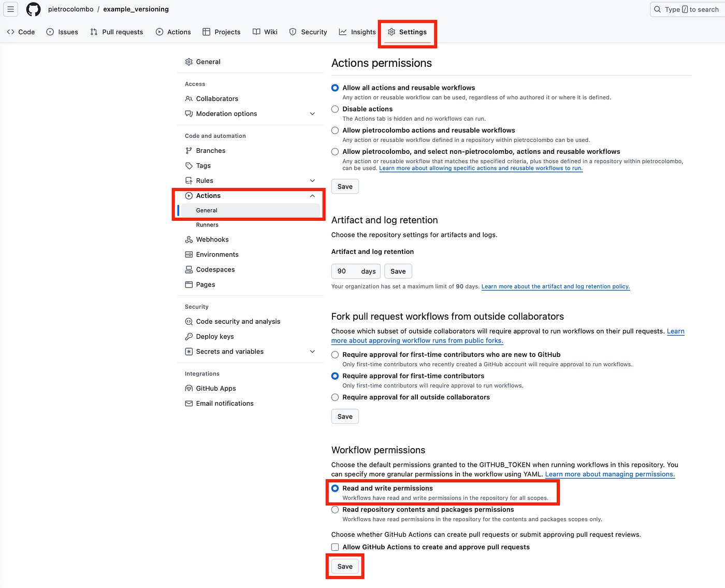Click the Codespaces icon
The width and height of the screenshot is (725, 588).
pos(189,269)
